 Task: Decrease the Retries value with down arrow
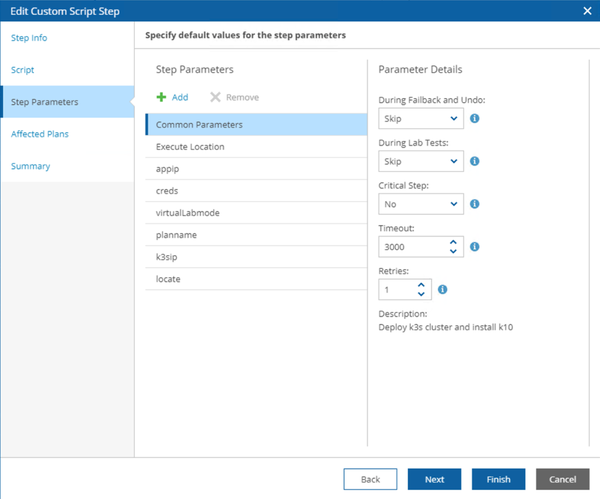(x=421, y=295)
